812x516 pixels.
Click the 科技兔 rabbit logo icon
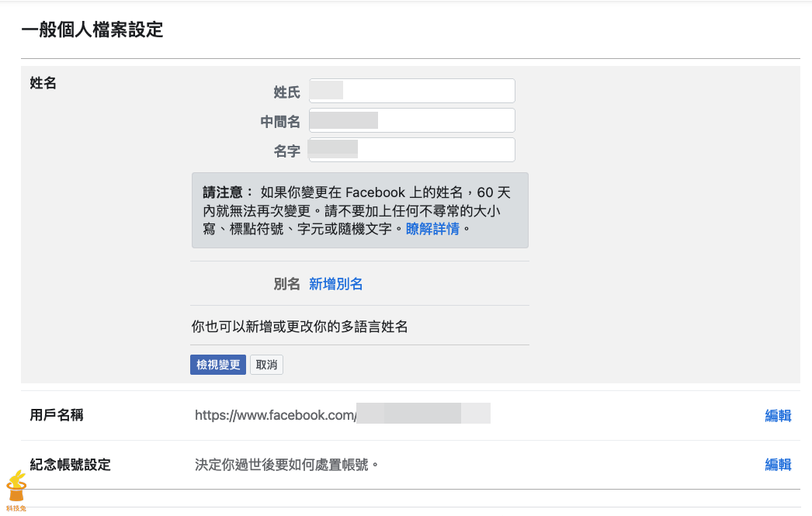16,489
